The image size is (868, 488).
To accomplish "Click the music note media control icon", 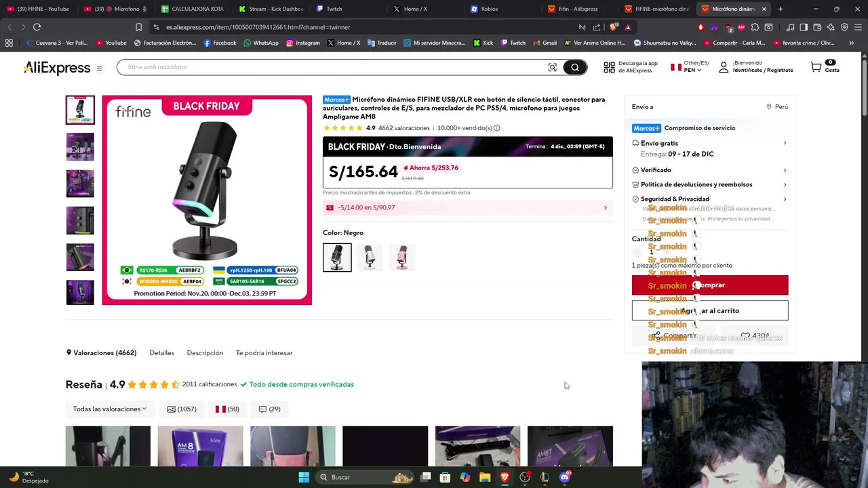I will (x=791, y=27).
